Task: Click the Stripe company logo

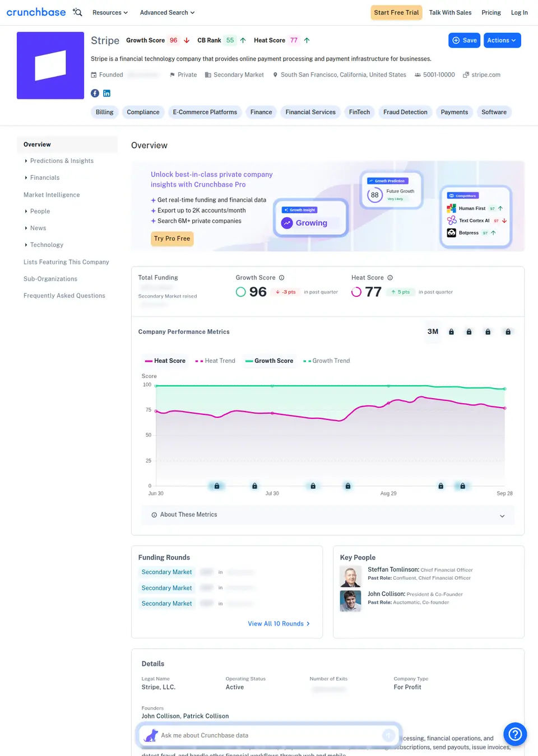Action: coord(50,66)
